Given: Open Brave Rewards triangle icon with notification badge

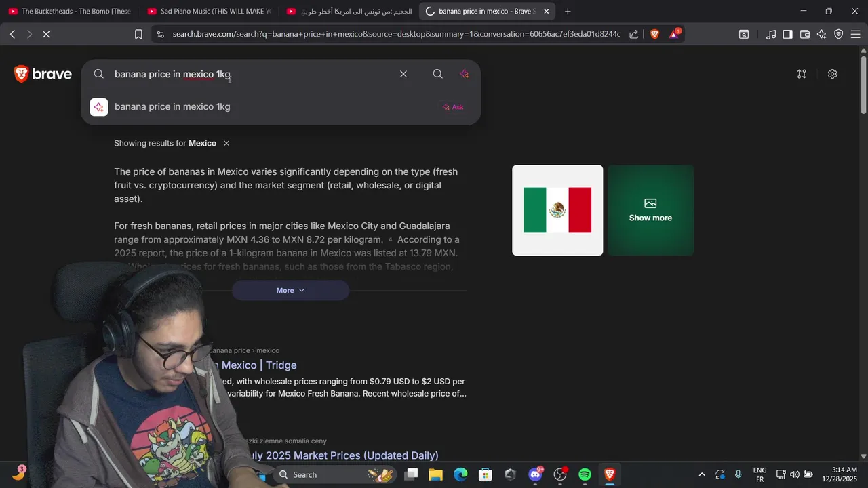Looking at the screenshot, I should point(675,34).
